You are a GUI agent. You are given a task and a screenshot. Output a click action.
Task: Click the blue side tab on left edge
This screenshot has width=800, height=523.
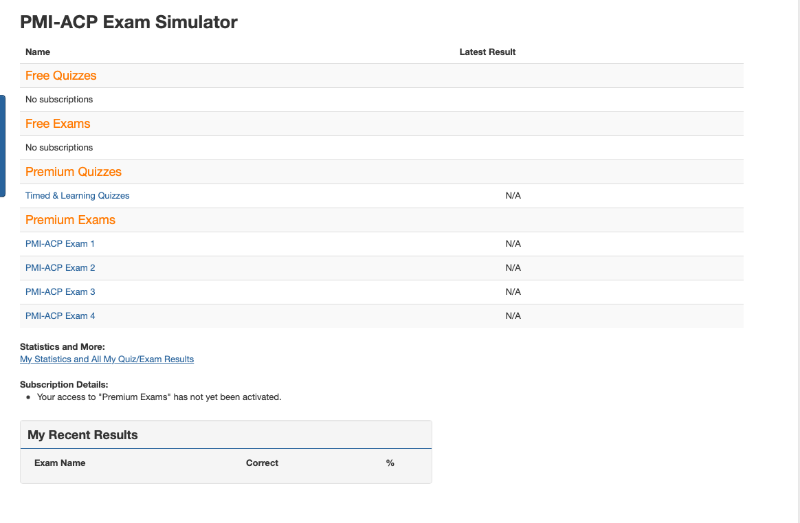(3, 145)
